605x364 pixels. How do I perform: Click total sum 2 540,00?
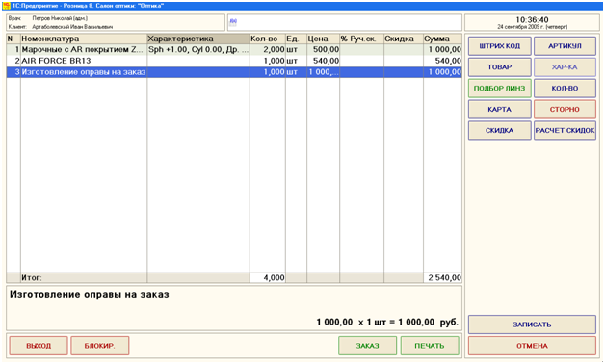click(x=442, y=278)
